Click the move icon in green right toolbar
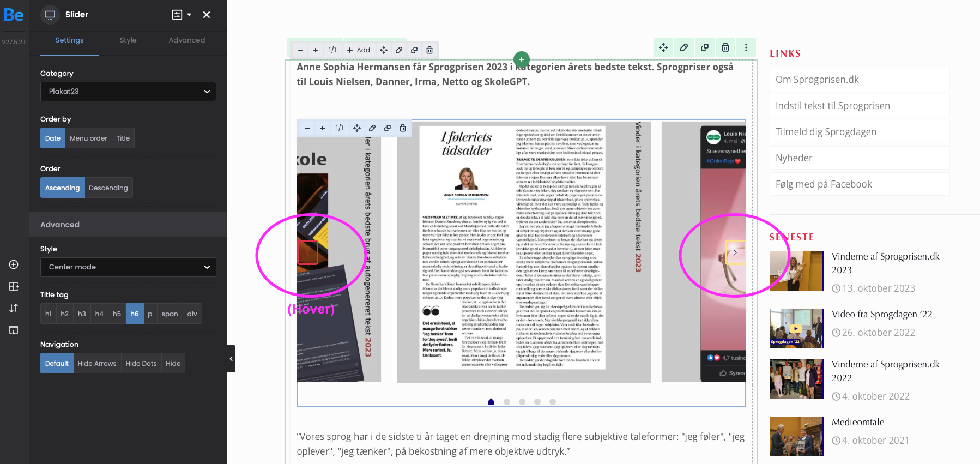The width and height of the screenshot is (980, 464). 663,47
